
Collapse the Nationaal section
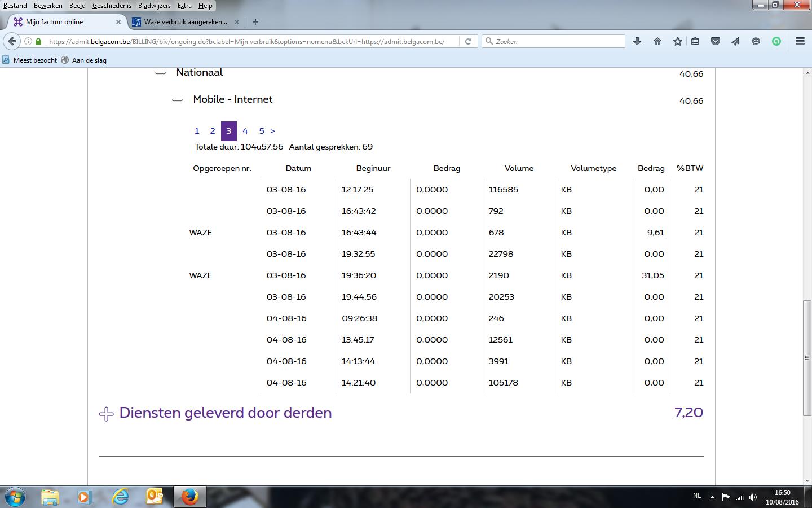(161, 73)
